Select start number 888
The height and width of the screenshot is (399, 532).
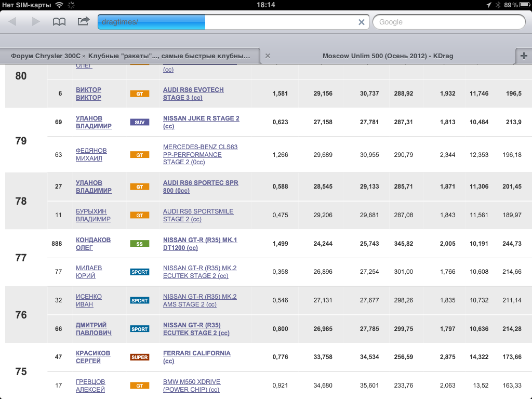tap(57, 244)
